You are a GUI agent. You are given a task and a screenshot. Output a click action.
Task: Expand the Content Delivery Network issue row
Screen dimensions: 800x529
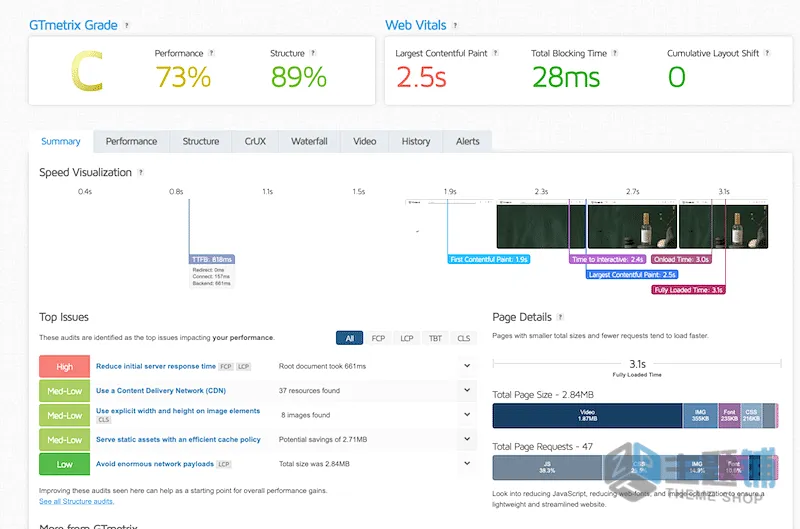coord(467,390)
